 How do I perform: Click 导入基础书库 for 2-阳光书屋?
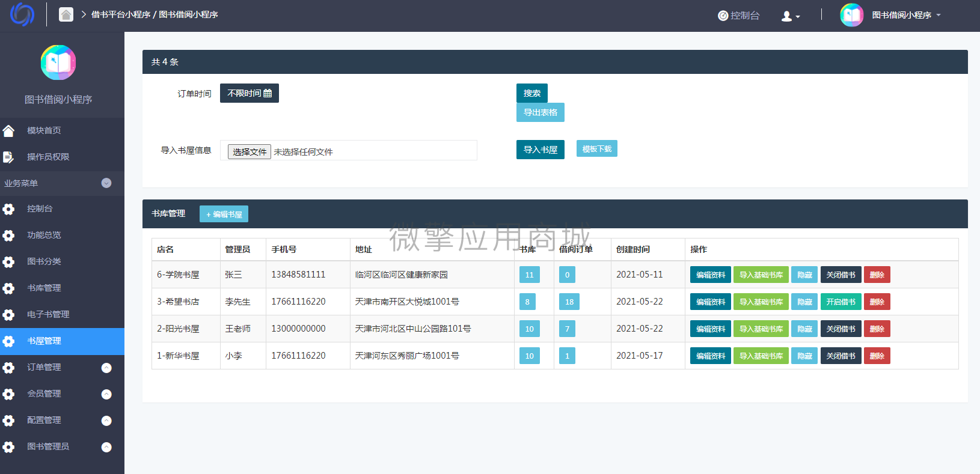pyautogui.click(x=761, y=329)
